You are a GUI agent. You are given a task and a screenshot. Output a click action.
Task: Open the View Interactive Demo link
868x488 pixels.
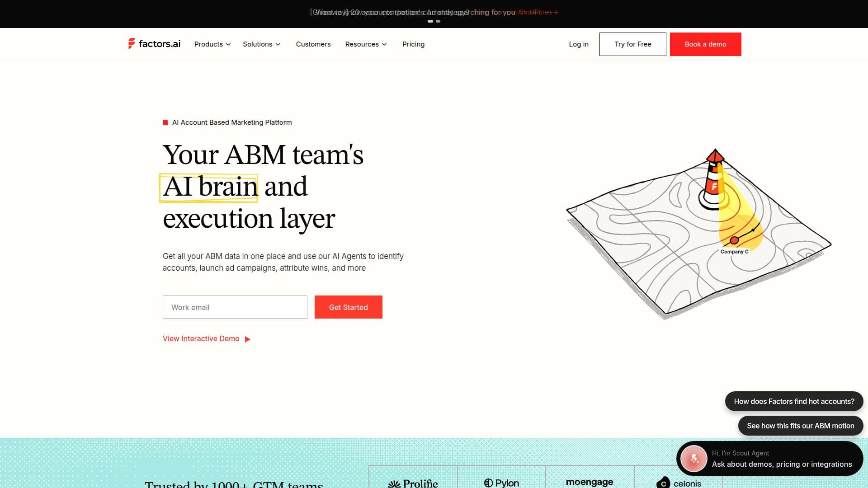[207, 339]
